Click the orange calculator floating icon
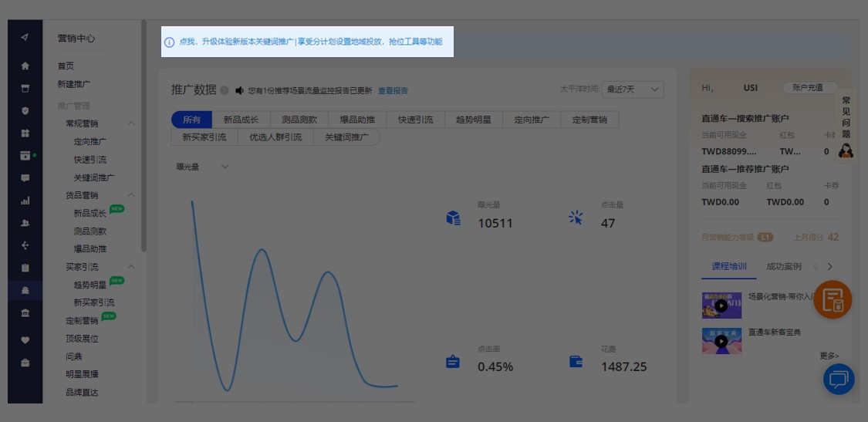Screen dimensions: 868x422 tap(833, 299)
